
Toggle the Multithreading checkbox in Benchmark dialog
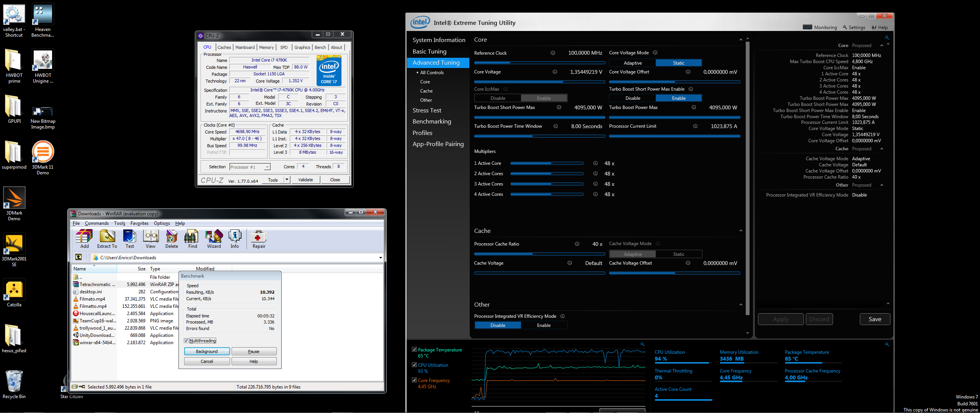coord(186,341)
